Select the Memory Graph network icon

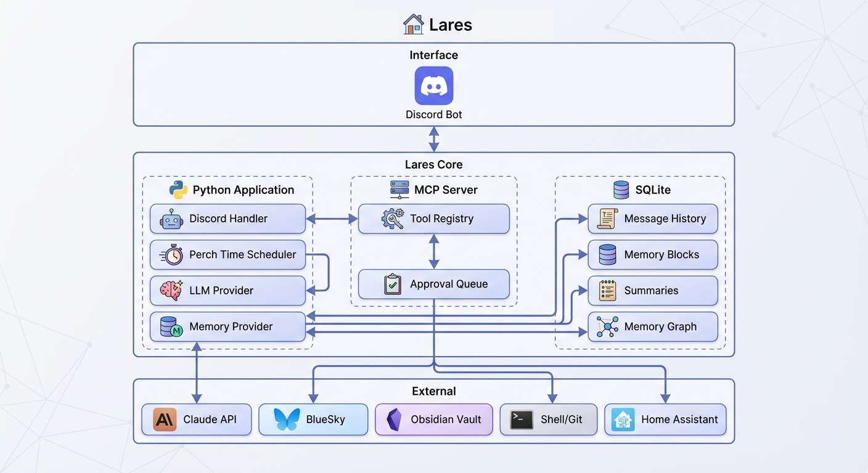click(x=606, y=326)
